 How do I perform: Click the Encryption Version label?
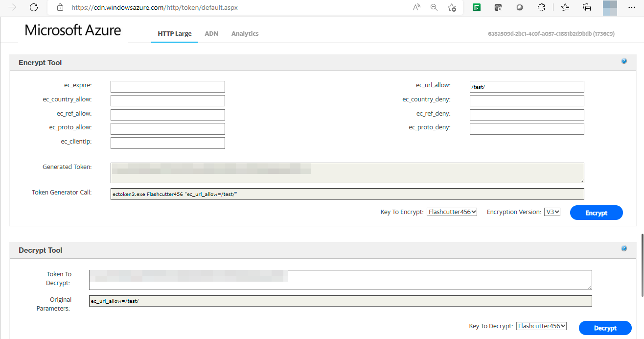click(x=514, y=212)
